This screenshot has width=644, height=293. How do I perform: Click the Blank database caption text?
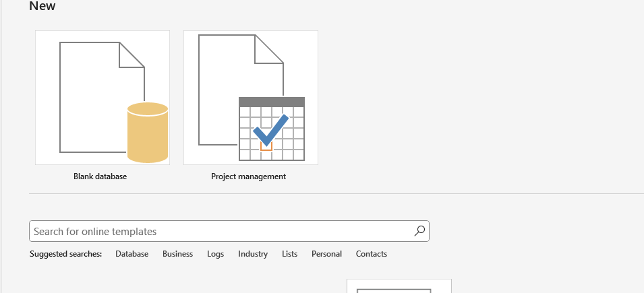[x=100, y=176]
